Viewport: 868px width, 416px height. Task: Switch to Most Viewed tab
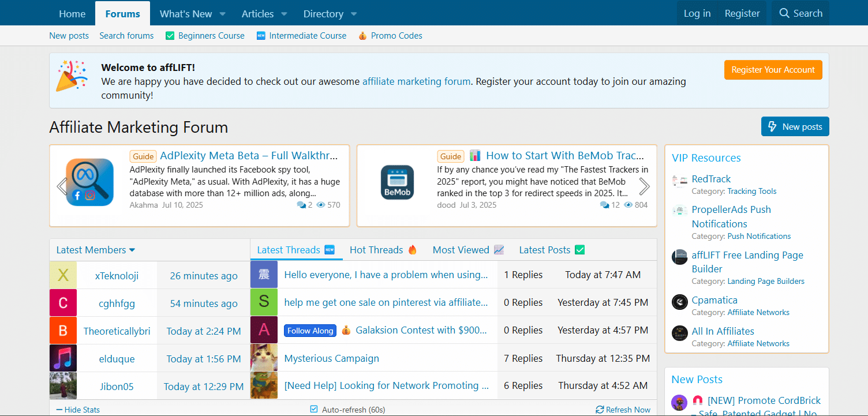coord(468,250)
